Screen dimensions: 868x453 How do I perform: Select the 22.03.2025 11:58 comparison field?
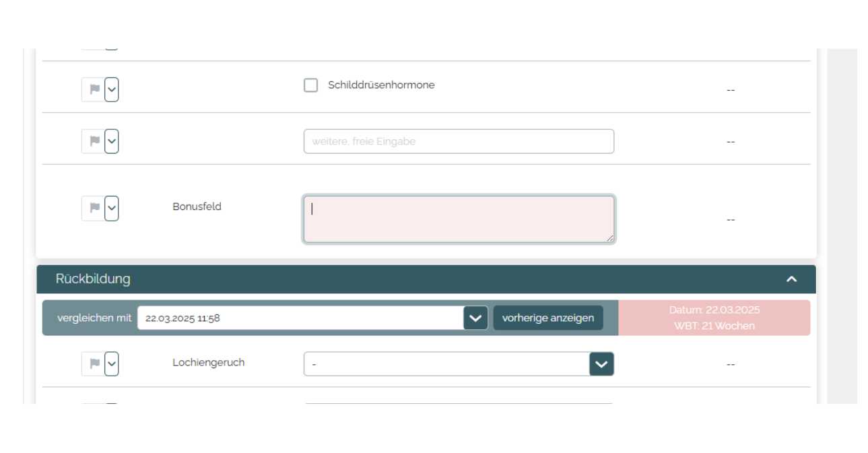(x=300, y=318)
